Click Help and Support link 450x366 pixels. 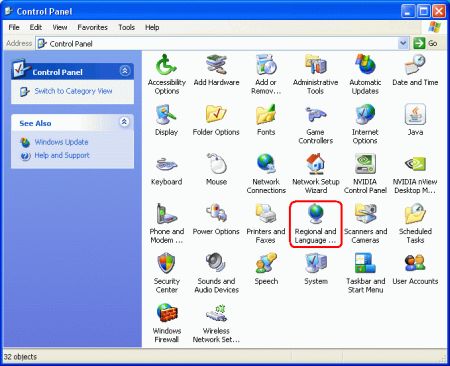tap(62, 155)
